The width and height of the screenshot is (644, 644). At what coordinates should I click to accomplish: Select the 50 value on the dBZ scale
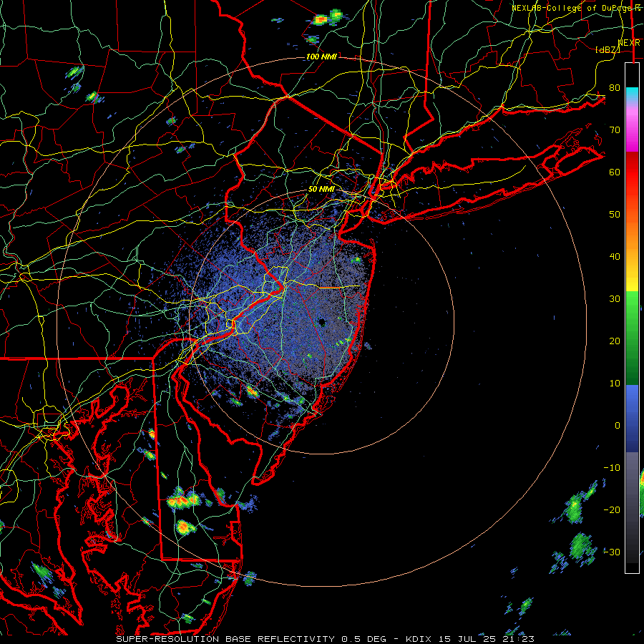pyautogui.click(x=615, y=215)
